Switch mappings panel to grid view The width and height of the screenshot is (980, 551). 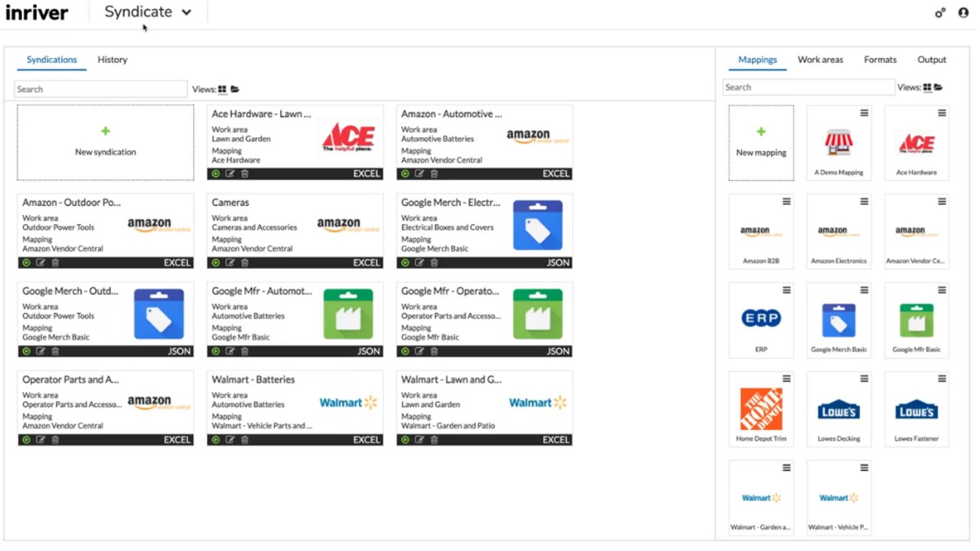(927, 87)
